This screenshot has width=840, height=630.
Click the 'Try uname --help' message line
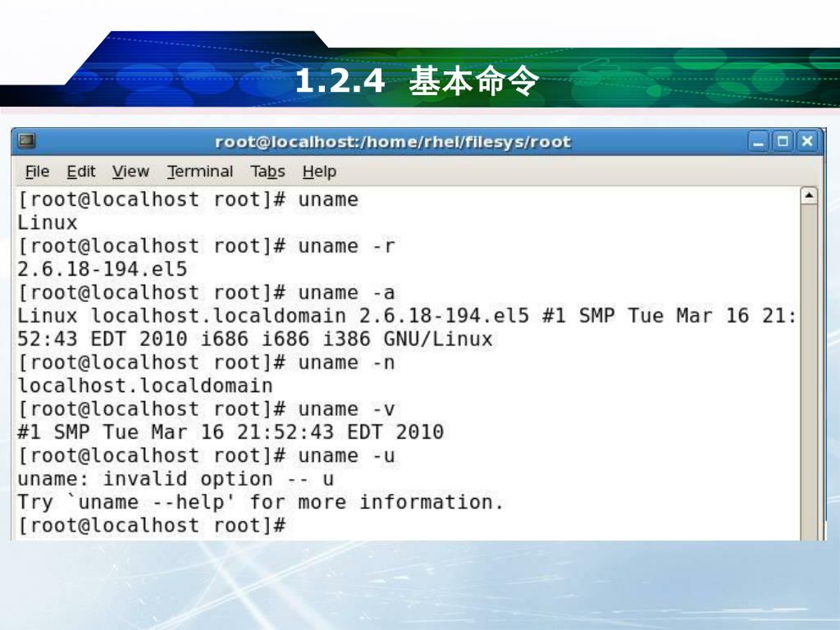click(261, 503)
